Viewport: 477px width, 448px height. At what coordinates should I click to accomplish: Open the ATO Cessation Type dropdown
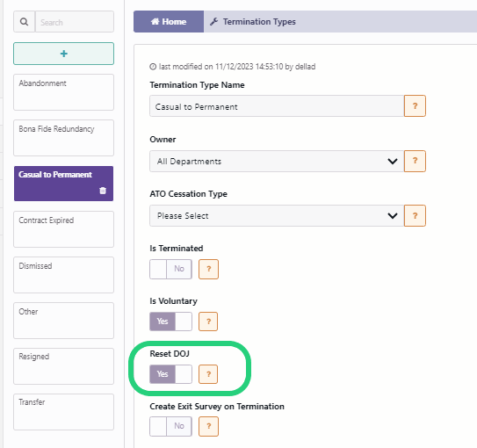click(x=277, y=215)
